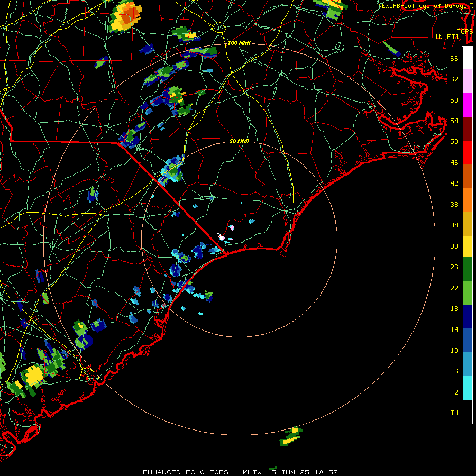
Task: Select the light sky-blue legend swatch
Action: 467,364
